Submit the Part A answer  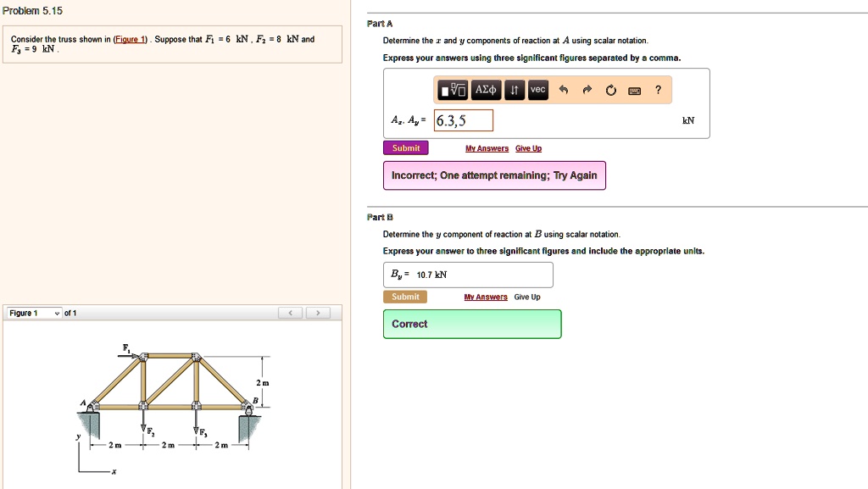(405, 147)
